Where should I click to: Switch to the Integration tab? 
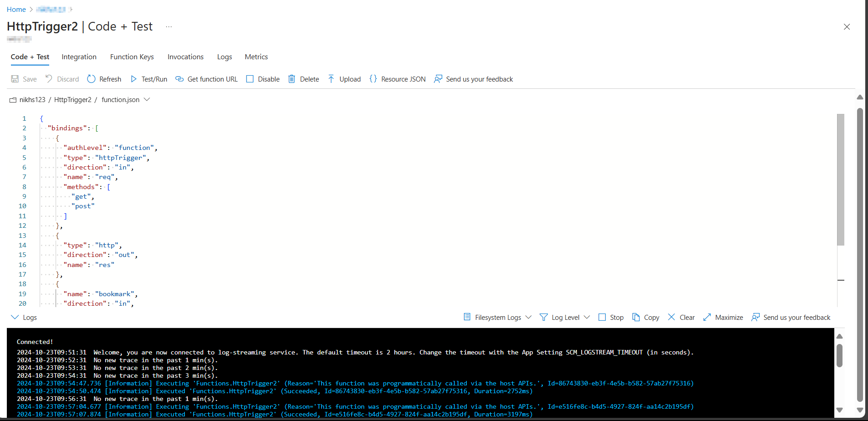79,57
